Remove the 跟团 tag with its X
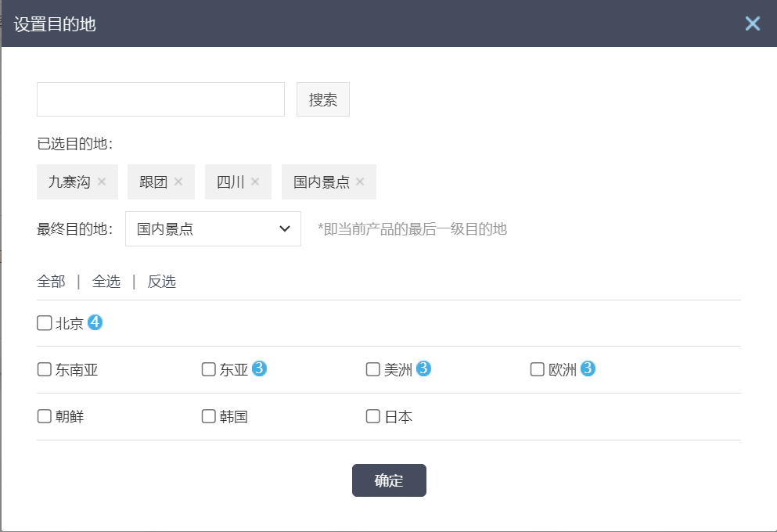 (178, 182)
